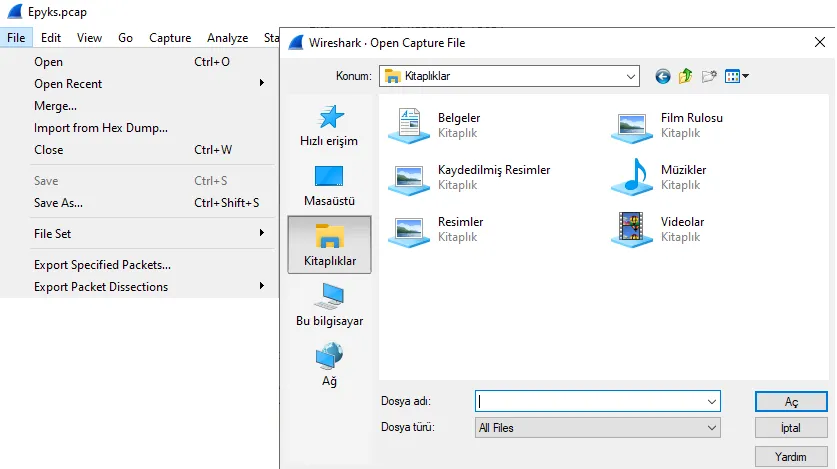
Task: Open the Videolar library
Action: [x=658, y=229]
